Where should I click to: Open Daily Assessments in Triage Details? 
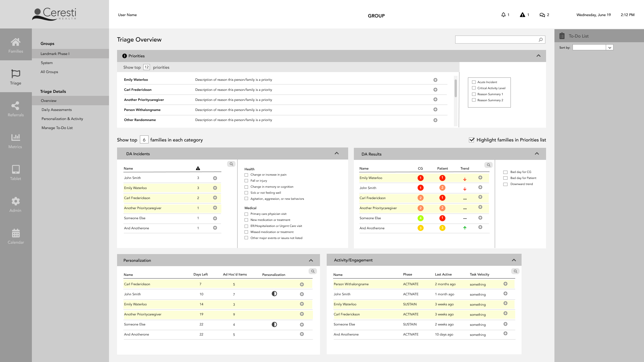click(56, 110)
